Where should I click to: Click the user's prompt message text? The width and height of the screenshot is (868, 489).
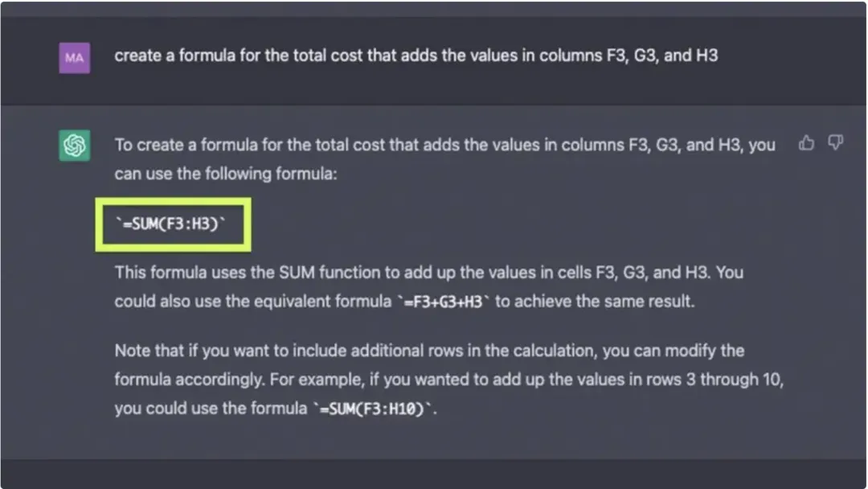point(416,56)
